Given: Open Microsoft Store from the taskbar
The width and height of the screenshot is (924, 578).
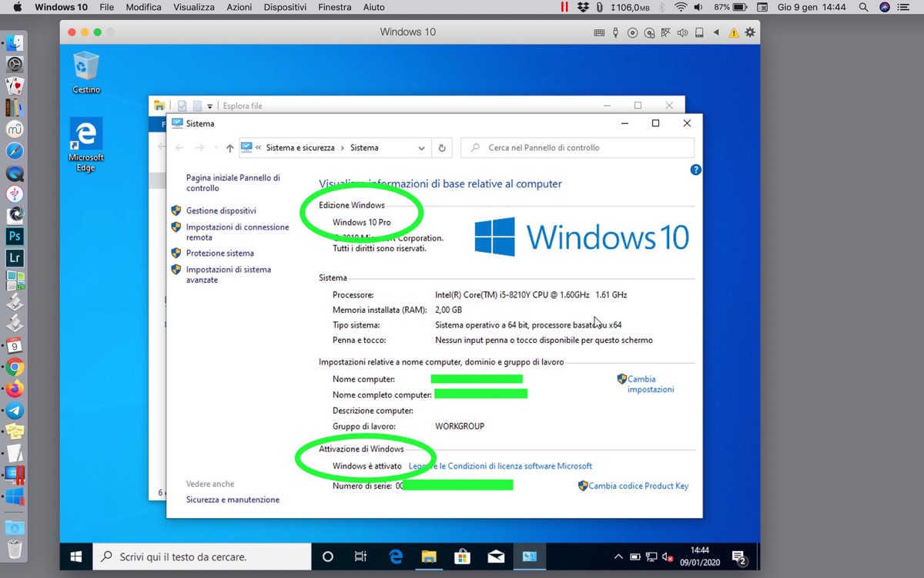Looking at the screenshot, I should pyautogui.click(x=462, y=556).
